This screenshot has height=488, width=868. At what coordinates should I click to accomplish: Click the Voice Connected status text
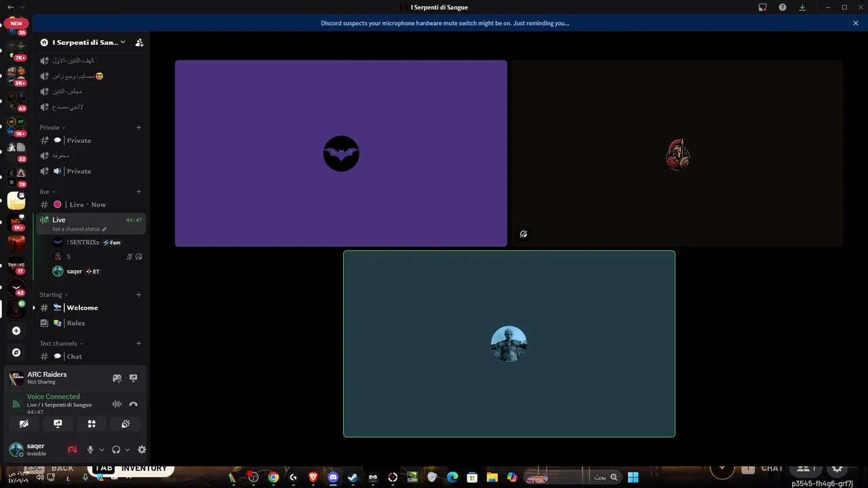54,396
